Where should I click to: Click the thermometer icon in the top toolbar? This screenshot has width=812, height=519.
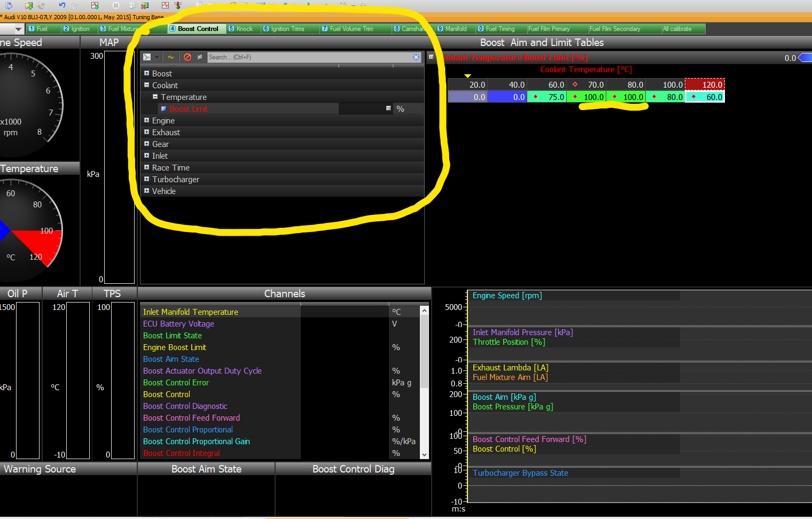177,5
